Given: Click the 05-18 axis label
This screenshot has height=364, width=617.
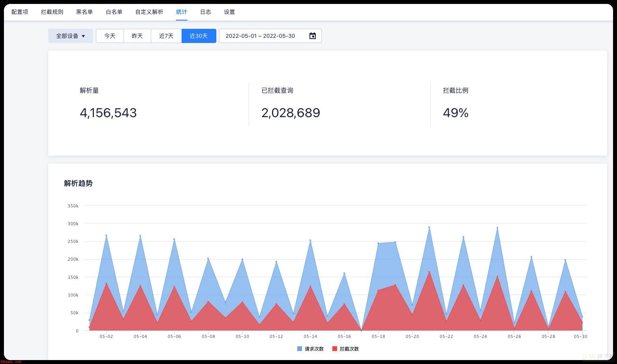Looking at the screenshot, I should tap(378, 336).
